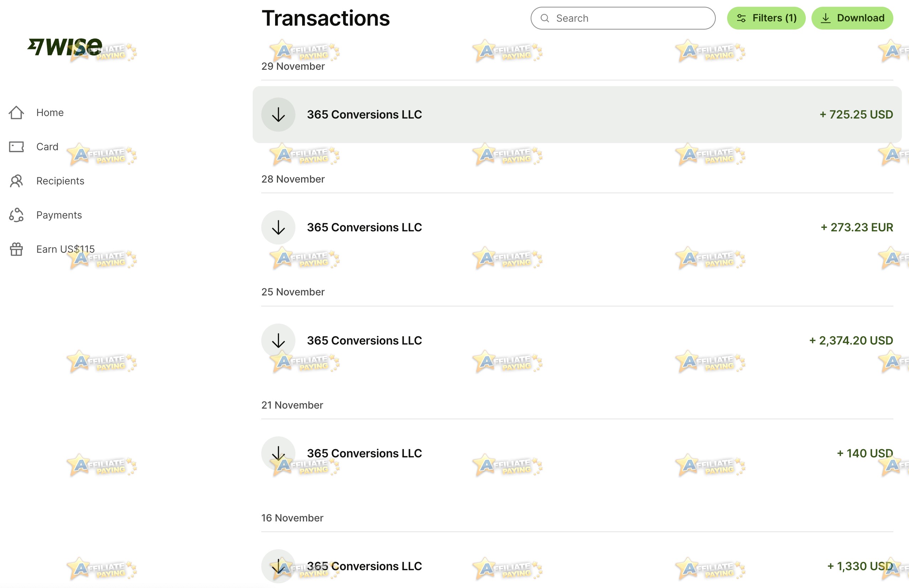The image size is (909, 588).
Task: Click the 28 November date header
Action: tap(293, 179)
